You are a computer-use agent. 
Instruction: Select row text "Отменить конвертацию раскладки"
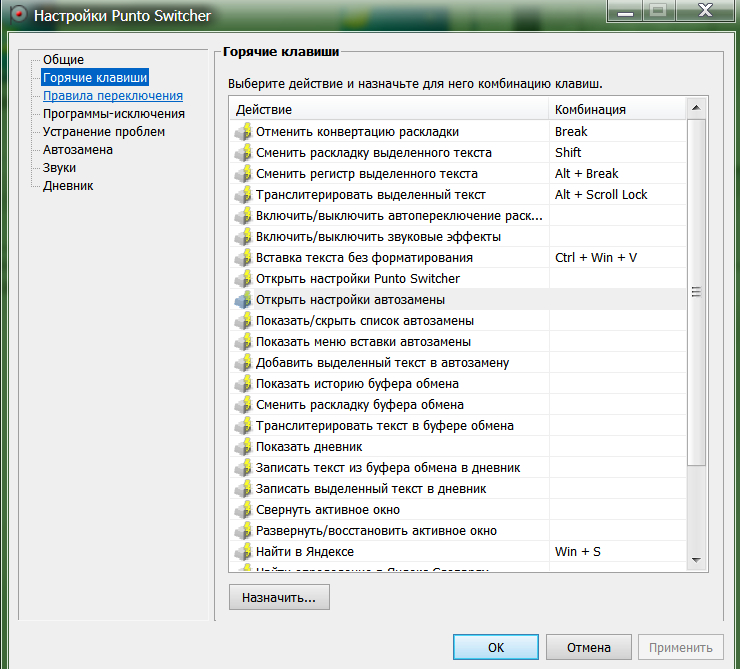tap(357, 132)
